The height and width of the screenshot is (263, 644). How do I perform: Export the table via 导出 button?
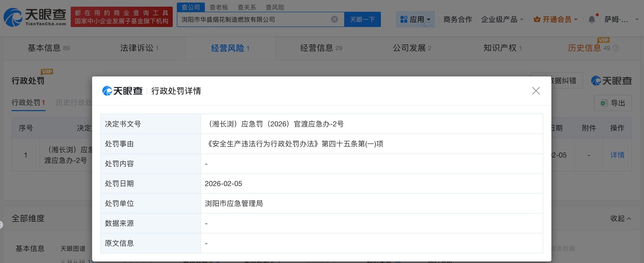pyautogui.click(x=613, y=103)
